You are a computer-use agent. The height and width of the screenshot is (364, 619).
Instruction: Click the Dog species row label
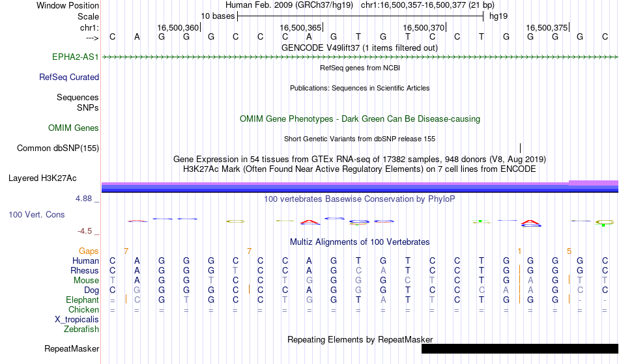[x=92, y=290]
